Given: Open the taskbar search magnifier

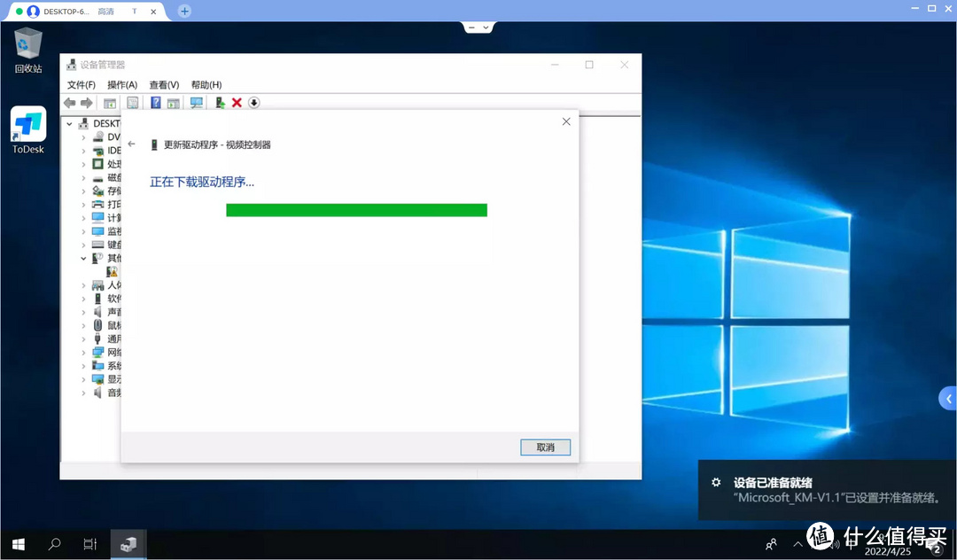Looking at the screenshot, I should tap(54, 543).
